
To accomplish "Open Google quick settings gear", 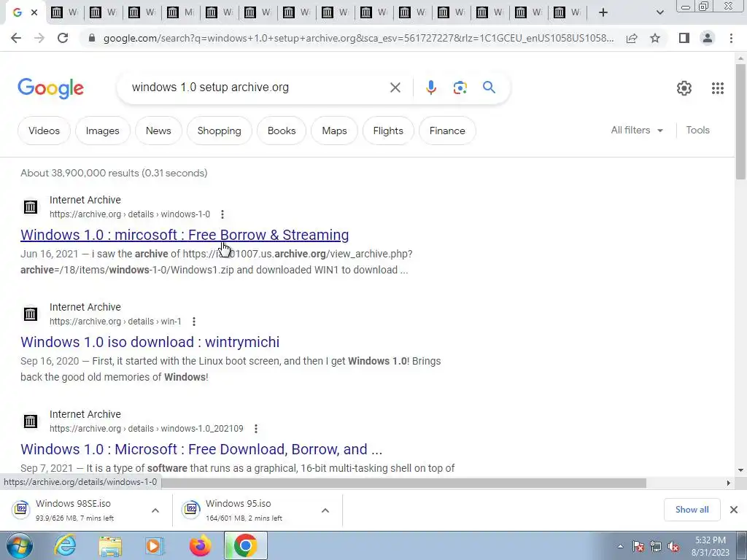I will coord(684,88).
